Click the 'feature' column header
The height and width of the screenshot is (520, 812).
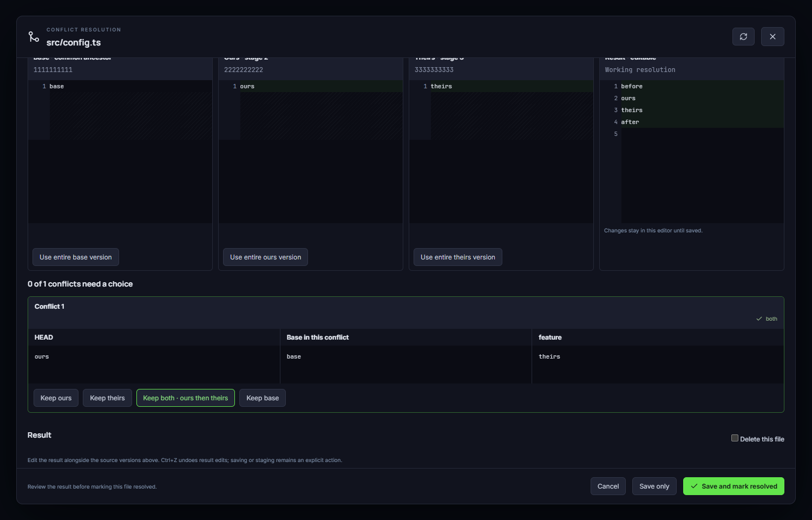click(x=550, y=337)
